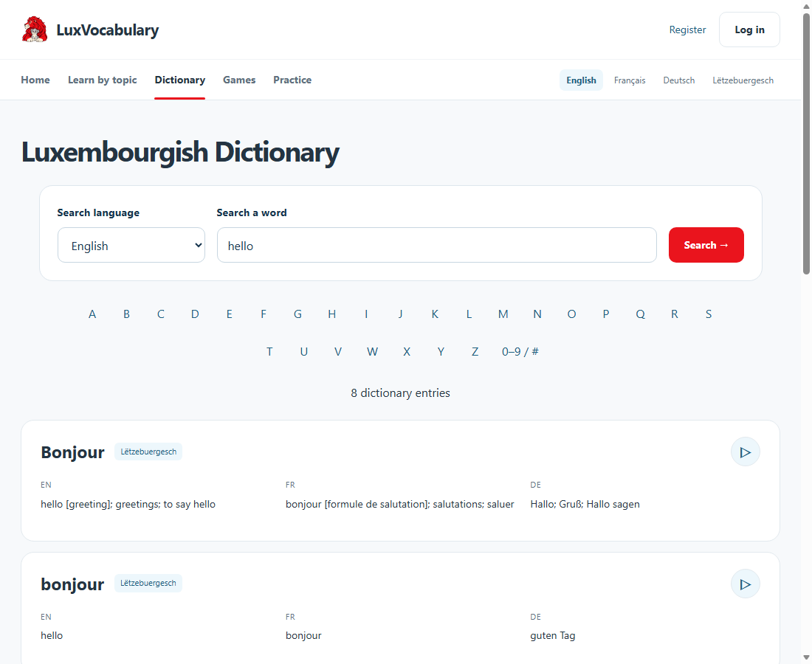The image size is (812, 664).
Task: Switch to the Games tab
Action: 239,80
